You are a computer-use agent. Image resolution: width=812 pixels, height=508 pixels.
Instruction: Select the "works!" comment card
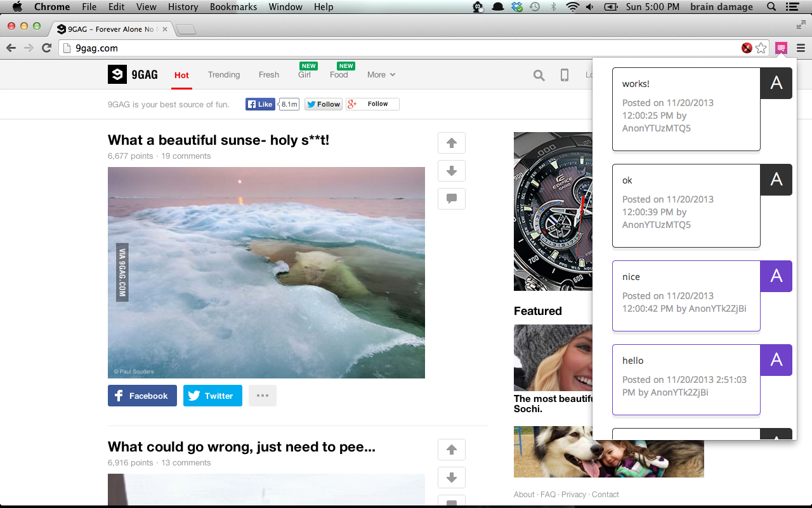686,109
